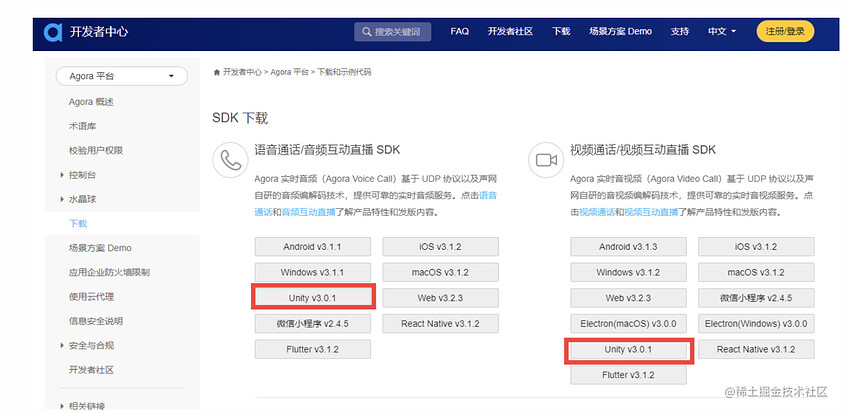Click Agora 平台 breadcrumb link
This screenshot has height=413, width=850.
[289, 72]
